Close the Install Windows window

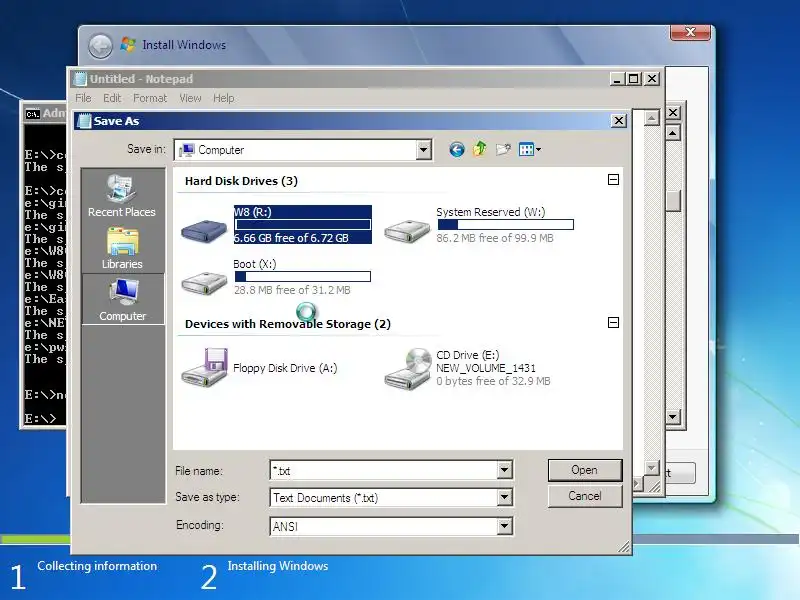690,32
